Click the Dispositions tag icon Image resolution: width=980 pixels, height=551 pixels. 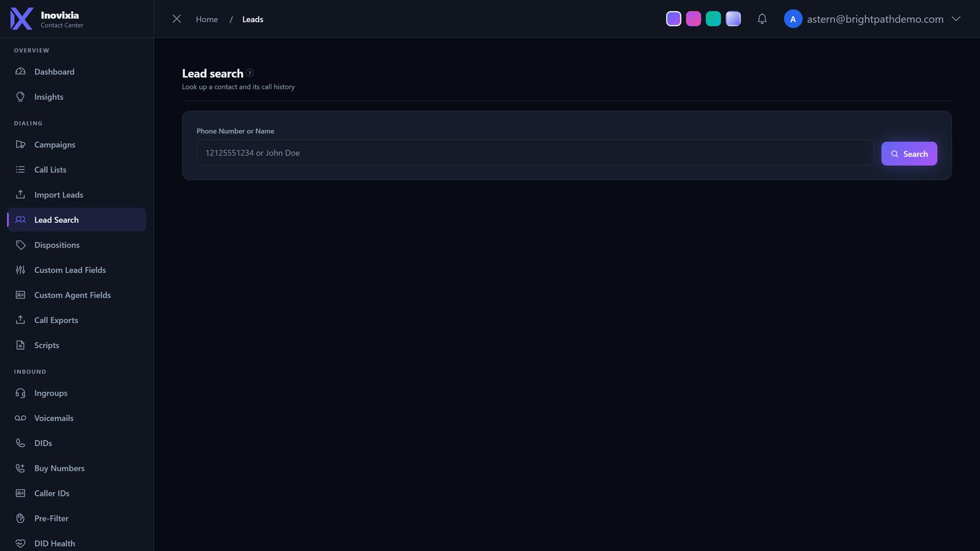20,245
